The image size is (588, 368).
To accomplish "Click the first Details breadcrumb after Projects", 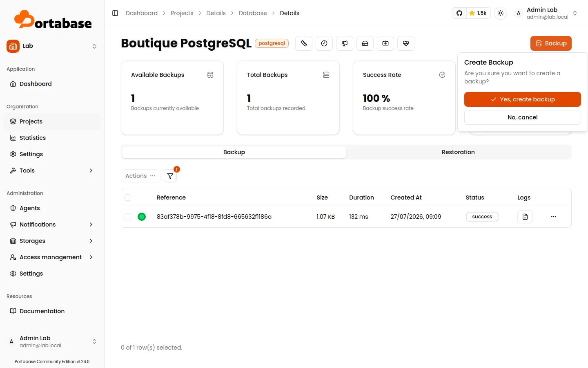I will coord(216,13).
